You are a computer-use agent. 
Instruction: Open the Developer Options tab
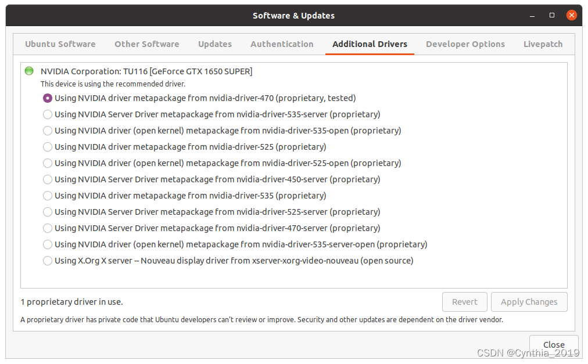465,44
